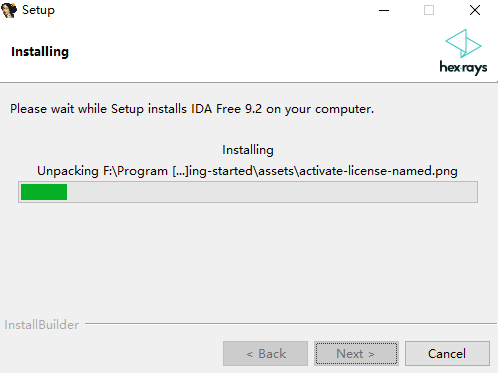Minimize the Setup window
Image resolution: width=498 pixels, height=373 pixels.
[384, 10]
